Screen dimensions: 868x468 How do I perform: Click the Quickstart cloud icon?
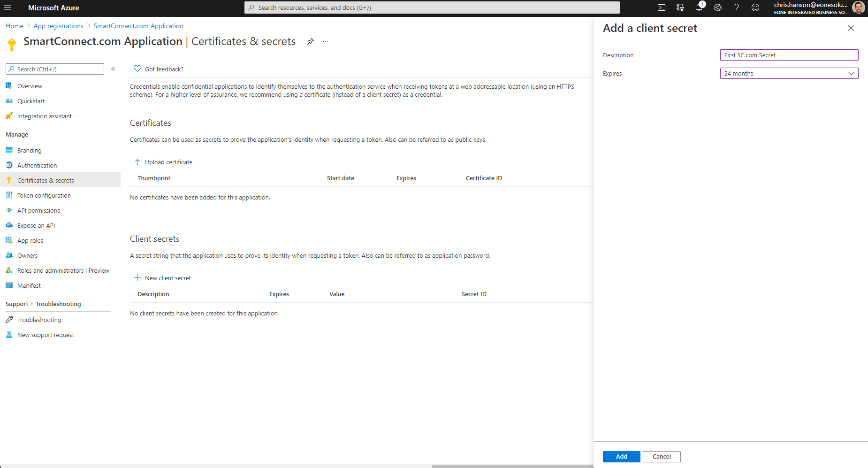coord(9,101)
